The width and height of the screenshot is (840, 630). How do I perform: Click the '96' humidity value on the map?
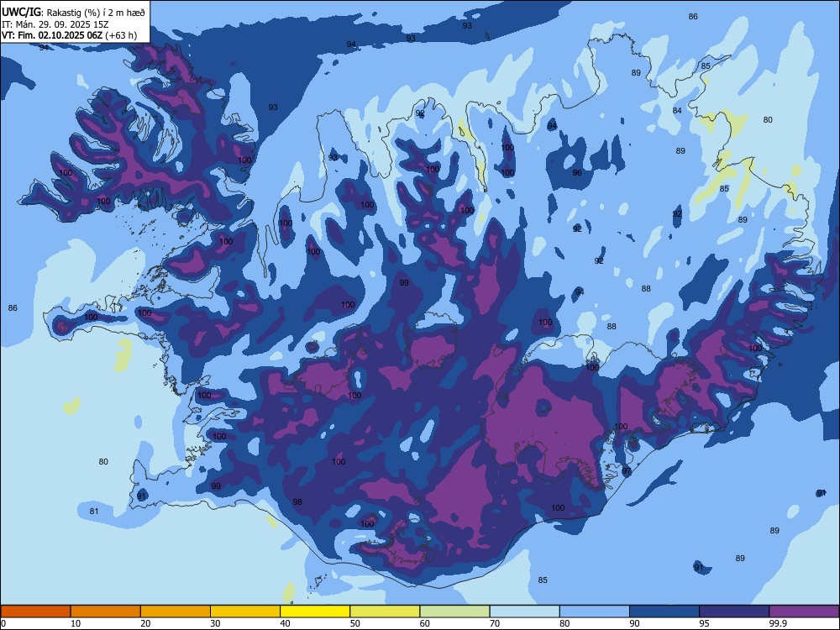(x=577, y=172)
